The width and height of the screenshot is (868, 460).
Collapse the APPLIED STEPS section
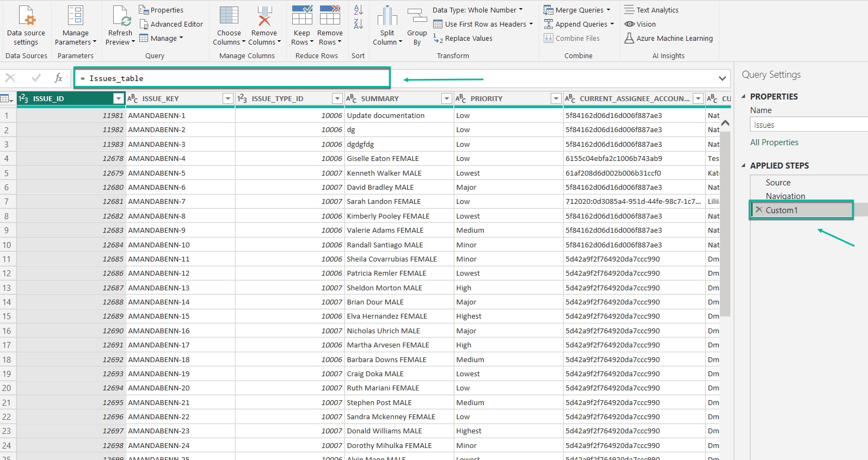tap(743, 165)
